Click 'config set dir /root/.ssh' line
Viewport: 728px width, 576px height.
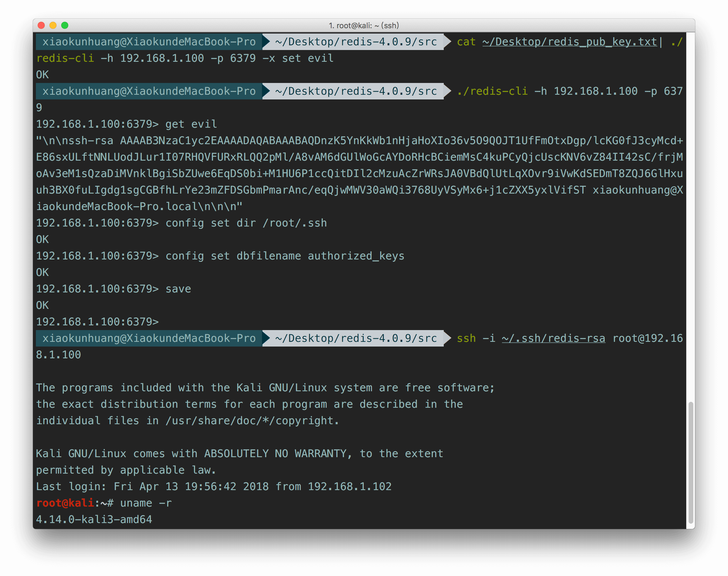(182, 223)
